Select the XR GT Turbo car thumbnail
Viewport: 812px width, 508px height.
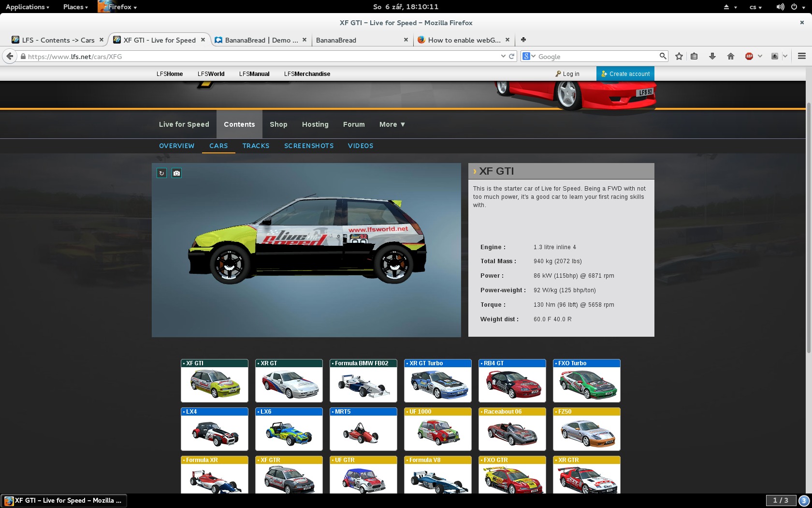(438, 381)
